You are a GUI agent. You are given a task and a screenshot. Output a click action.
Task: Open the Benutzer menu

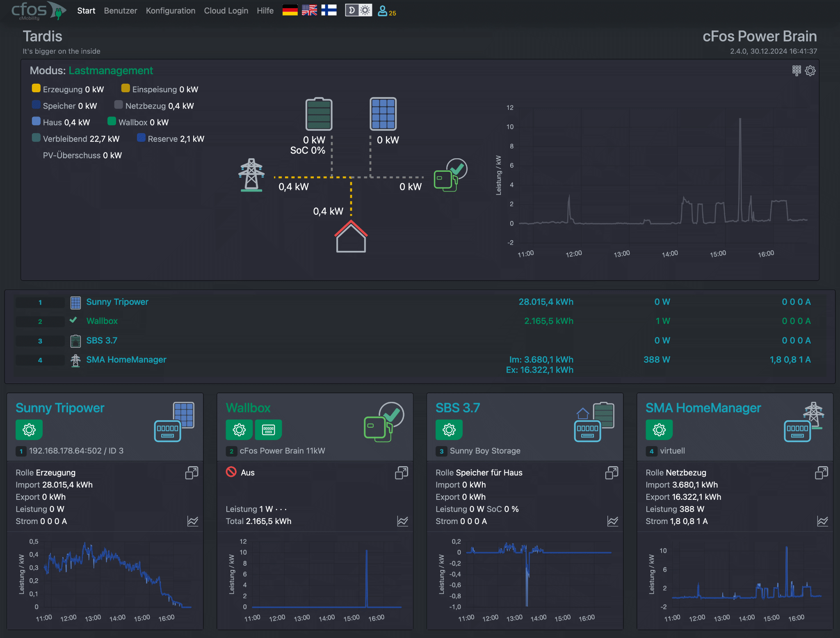pyautogui.click(x=121, y=11)
